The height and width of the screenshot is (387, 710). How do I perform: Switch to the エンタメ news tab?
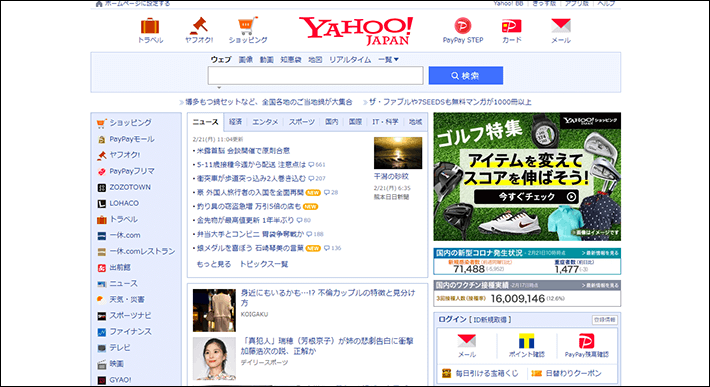coord(265,122)
